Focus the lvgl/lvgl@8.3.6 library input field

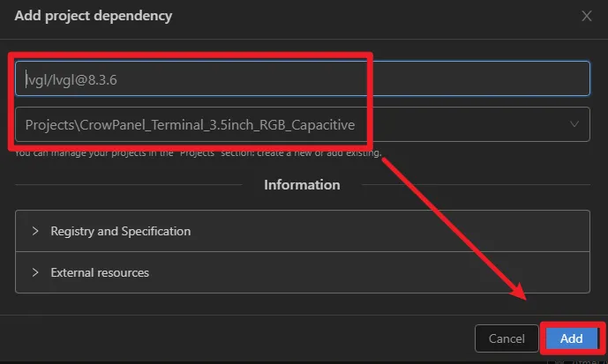point(300,78)
